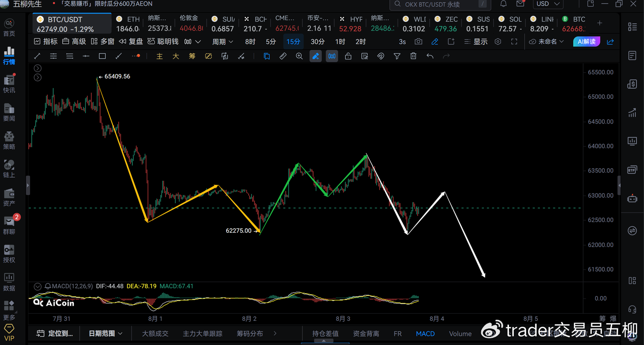
Task: Click the 65409.56 high price label
Action: click(117, 77)
